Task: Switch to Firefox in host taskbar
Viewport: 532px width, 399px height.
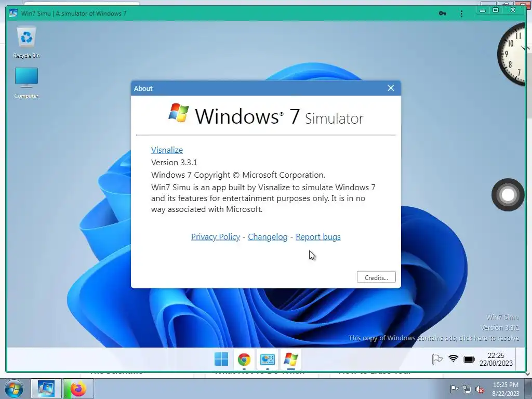Action: 78,389
